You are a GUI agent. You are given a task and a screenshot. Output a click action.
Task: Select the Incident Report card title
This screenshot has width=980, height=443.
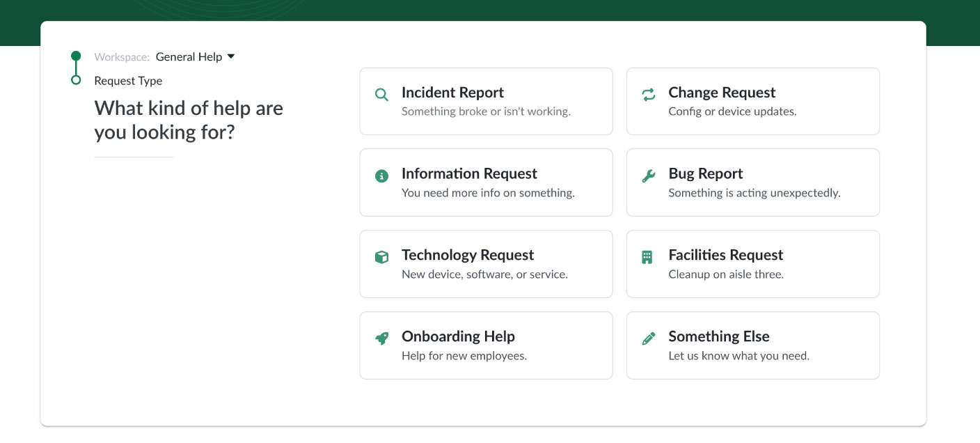pyautogui.click(x=452, y=93)
